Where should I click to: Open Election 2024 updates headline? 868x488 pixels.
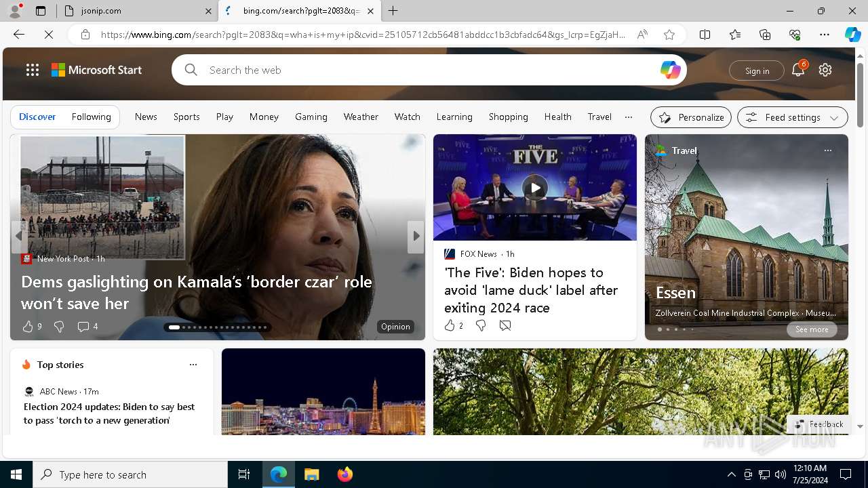point(109,413)
